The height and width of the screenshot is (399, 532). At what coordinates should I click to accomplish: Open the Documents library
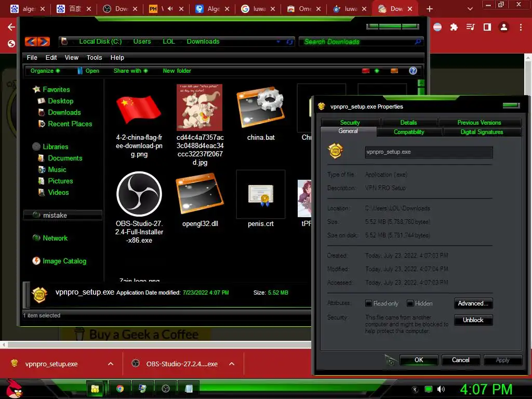[x=65, y=158]
